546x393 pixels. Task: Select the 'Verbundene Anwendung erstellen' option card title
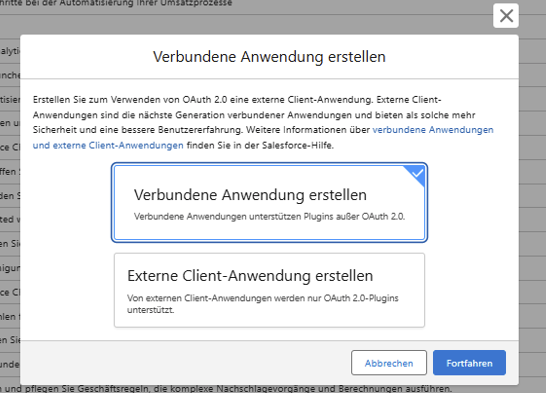click(250, 195)
